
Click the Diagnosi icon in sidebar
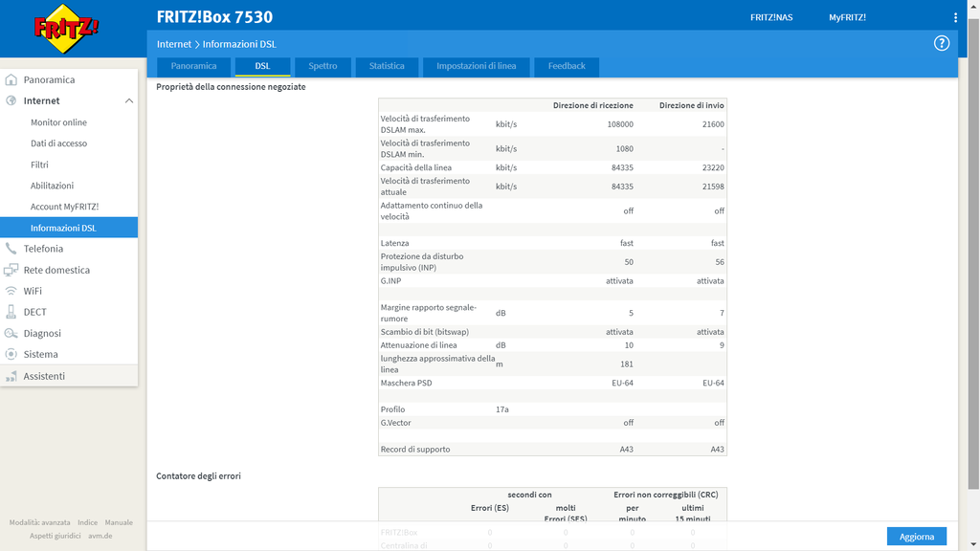pyautogui.click(x=11, y=333)
